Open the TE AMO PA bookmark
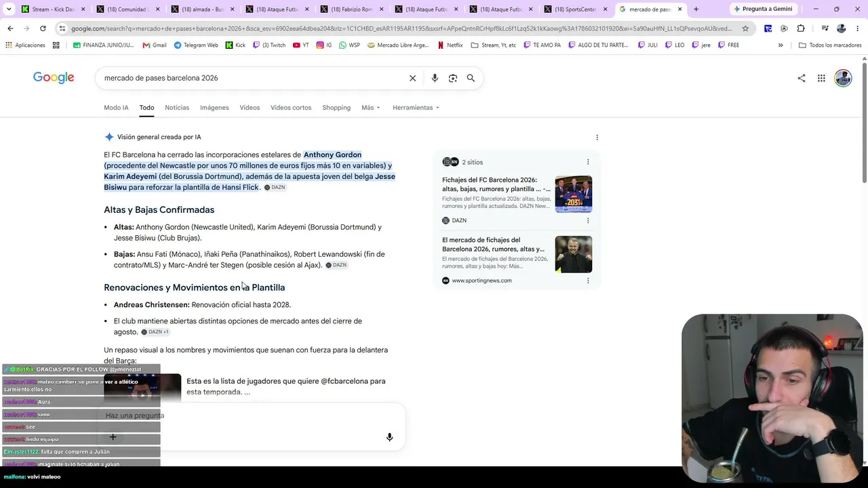The image size is (868, 488). point(542,45)
